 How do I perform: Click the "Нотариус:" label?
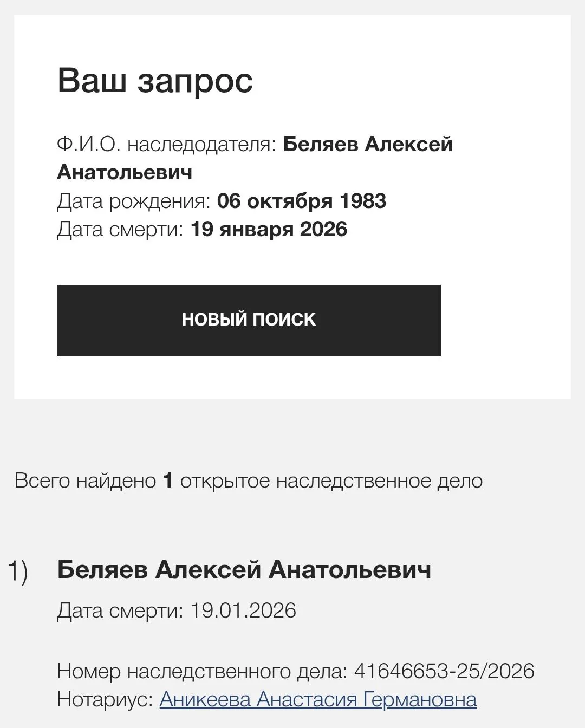pyautogui.click(x=105, y=699)
